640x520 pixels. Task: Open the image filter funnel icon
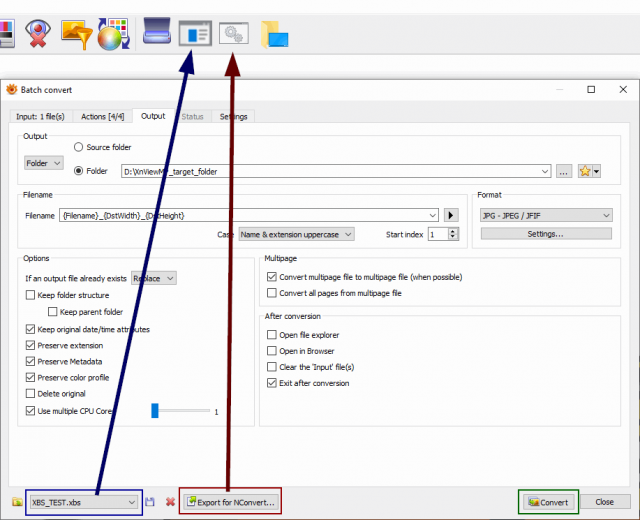click(x=76, y=35)
